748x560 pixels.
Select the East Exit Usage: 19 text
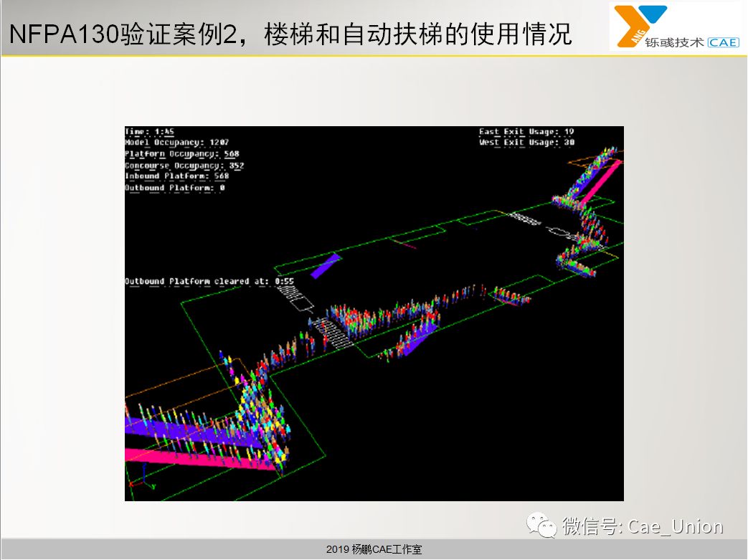(526, 132)
